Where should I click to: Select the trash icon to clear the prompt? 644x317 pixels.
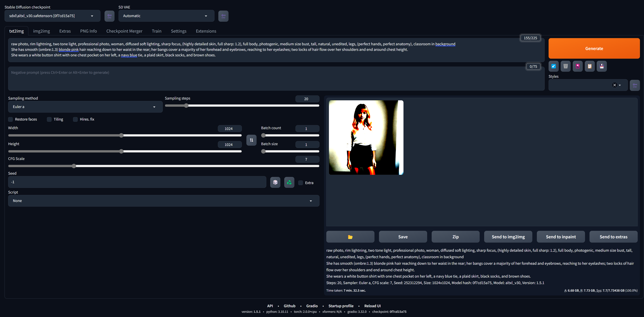tap(566, 66)
